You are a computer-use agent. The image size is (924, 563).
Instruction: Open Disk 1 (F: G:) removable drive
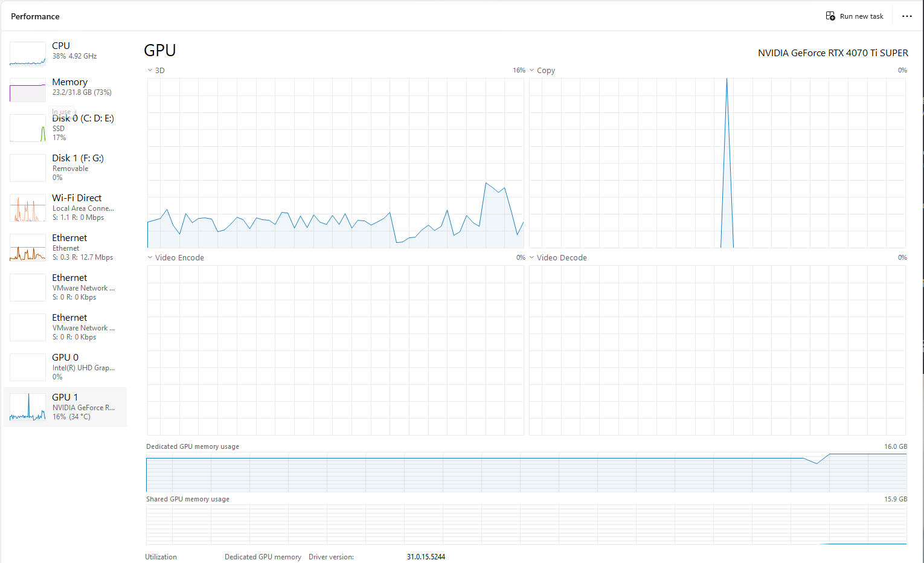click(78, 158)
